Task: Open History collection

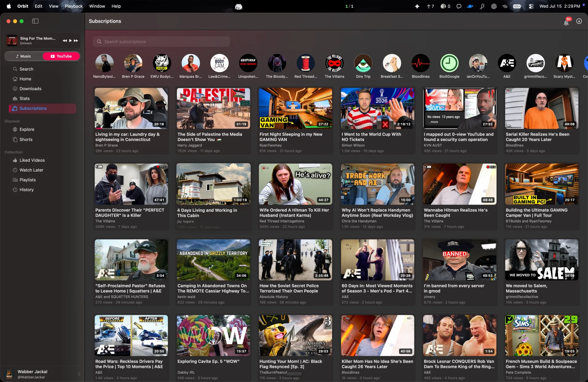Action: pos(43,190)
